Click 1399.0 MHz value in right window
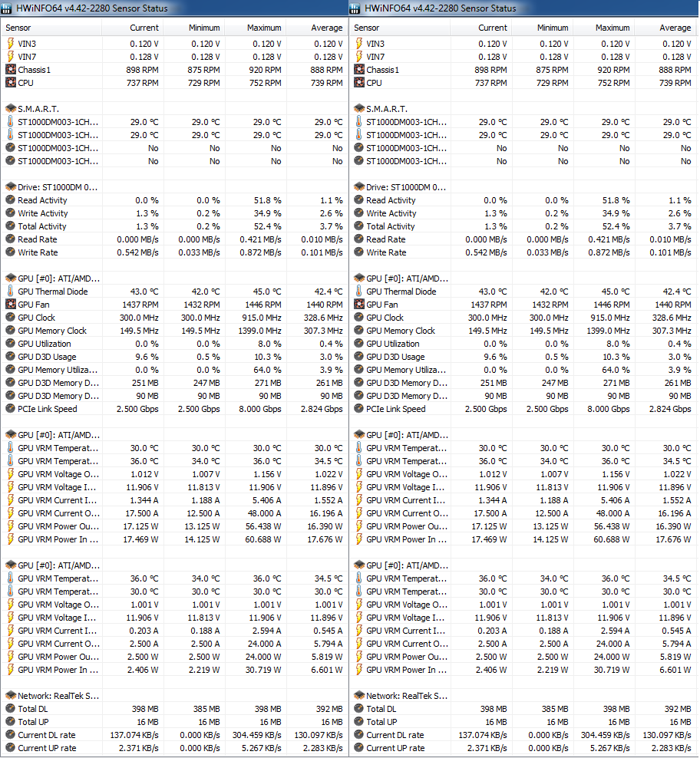 pyautogui.click(x=608, y=331)
